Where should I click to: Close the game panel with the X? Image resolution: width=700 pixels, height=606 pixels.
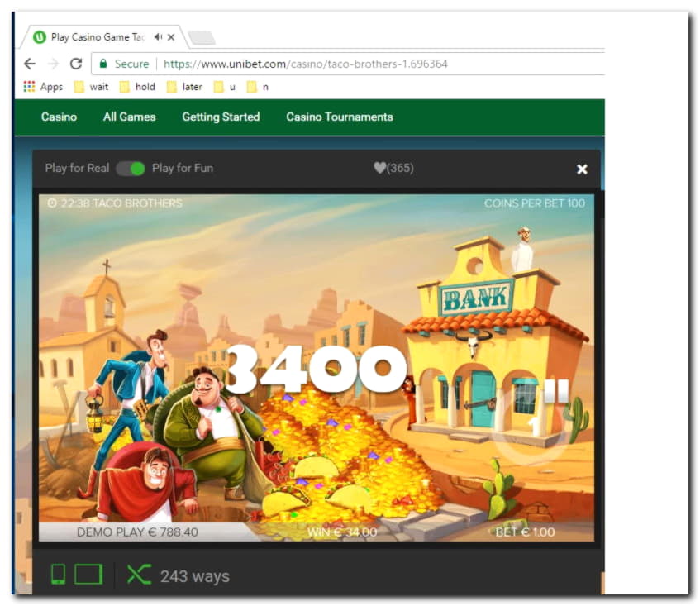tap(582, 169)
